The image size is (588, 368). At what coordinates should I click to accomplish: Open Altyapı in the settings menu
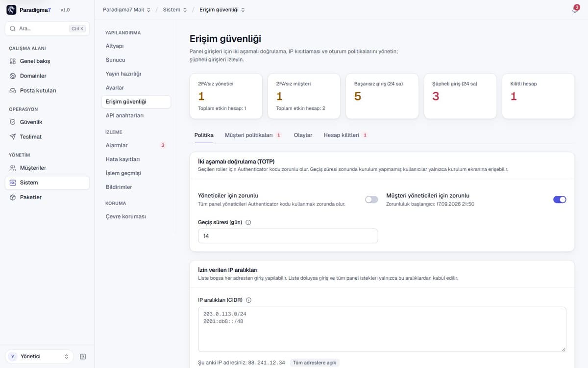coord(136,46)
